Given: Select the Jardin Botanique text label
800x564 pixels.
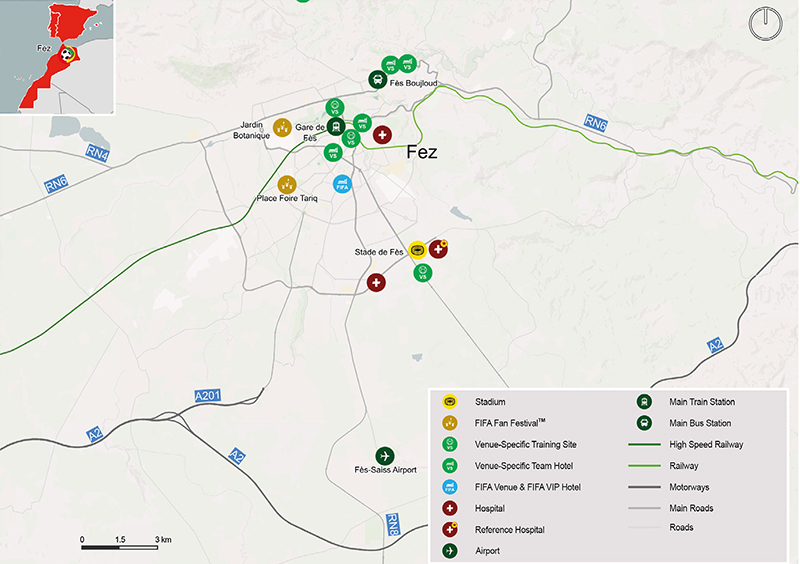Looking at the screenshot, I should click(x=252, y=130).
